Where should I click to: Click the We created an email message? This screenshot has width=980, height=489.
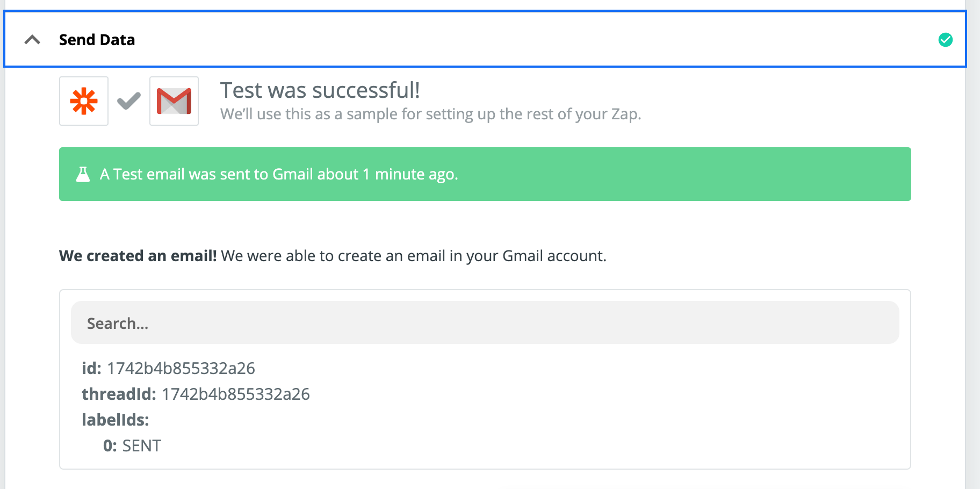(333, 256)
